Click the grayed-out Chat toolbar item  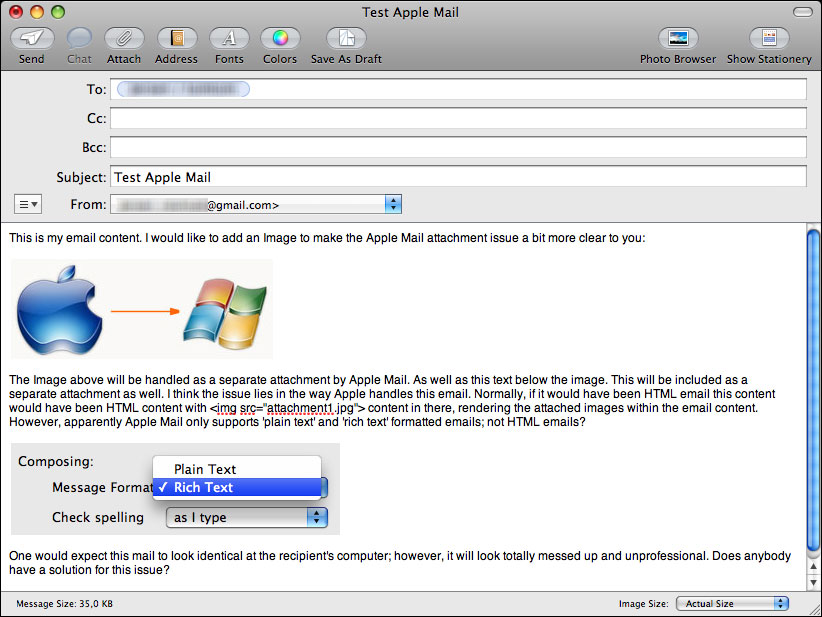pos(78,42)
